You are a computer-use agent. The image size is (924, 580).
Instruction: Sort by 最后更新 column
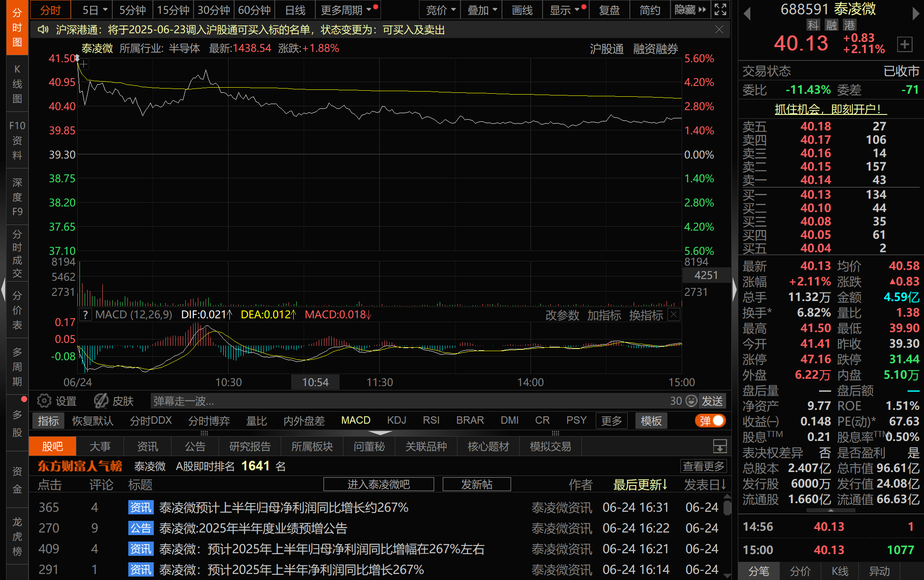pyautogui.click(x=640, y=485)
